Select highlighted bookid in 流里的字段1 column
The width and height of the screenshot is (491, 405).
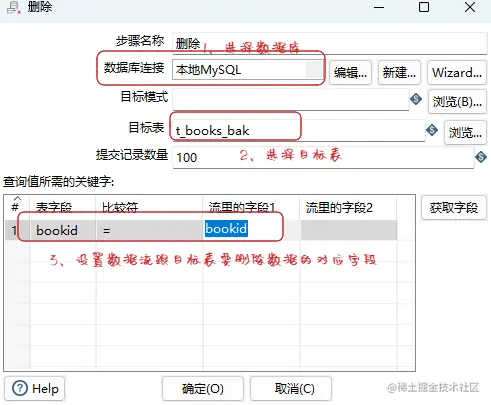point(226,229)
